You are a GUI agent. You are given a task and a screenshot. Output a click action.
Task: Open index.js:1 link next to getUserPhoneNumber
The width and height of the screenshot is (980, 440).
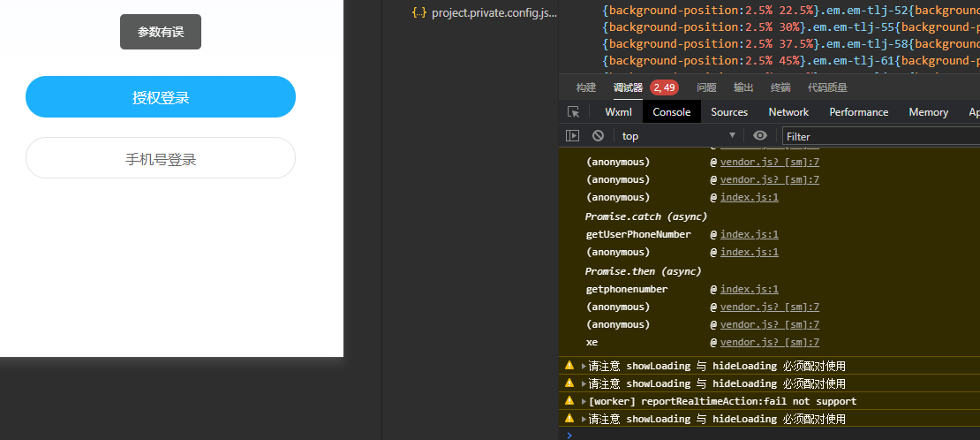click(x=750, y=235)
